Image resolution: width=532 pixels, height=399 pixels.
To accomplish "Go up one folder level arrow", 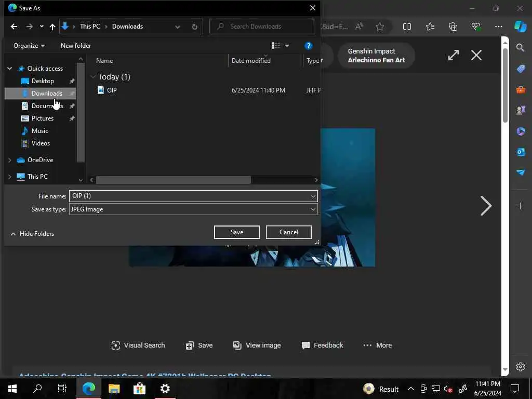I will pos(52,26).
